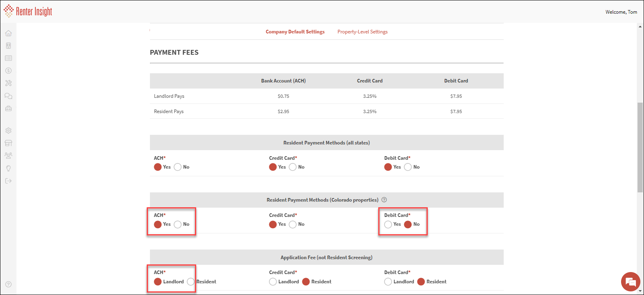The height and width of the screenshot is (295, 644).
Task: Open the list view sidebar icon
Action: 8,58
